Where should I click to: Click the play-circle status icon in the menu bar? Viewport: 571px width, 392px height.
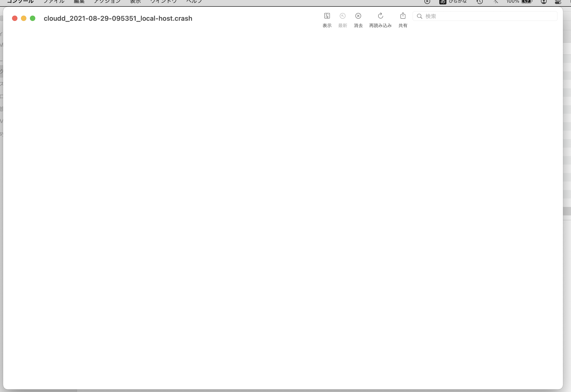point(427,2)
